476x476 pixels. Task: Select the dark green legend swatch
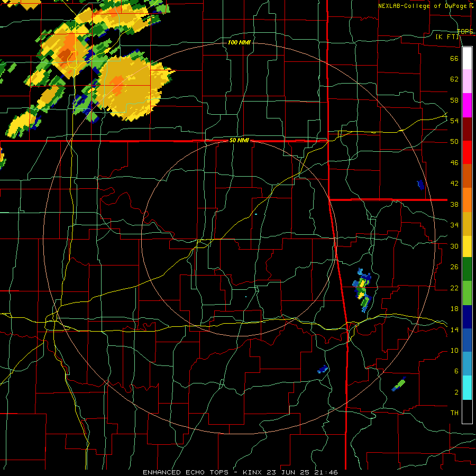[x=467, y=269]
